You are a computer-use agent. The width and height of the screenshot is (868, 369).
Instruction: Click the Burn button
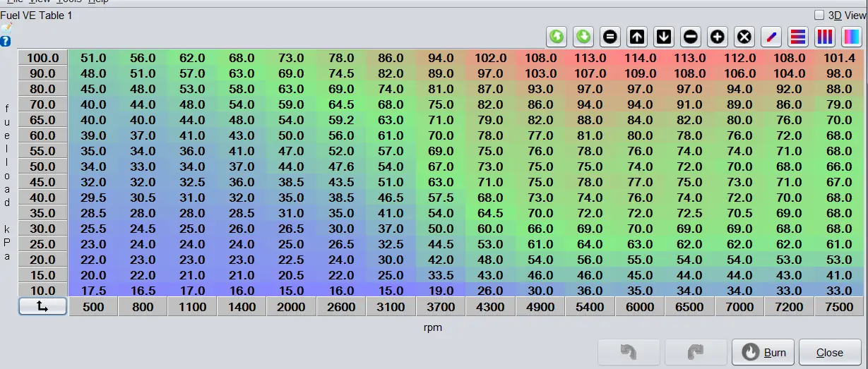pos(763,352)
